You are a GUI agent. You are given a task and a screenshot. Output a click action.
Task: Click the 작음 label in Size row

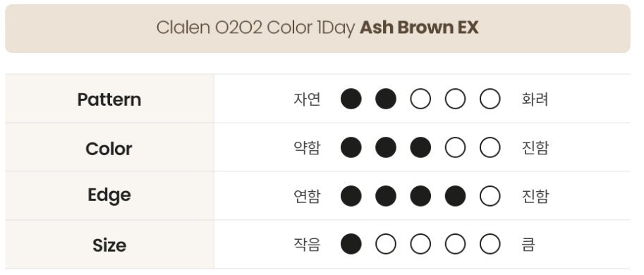[307, 245]
